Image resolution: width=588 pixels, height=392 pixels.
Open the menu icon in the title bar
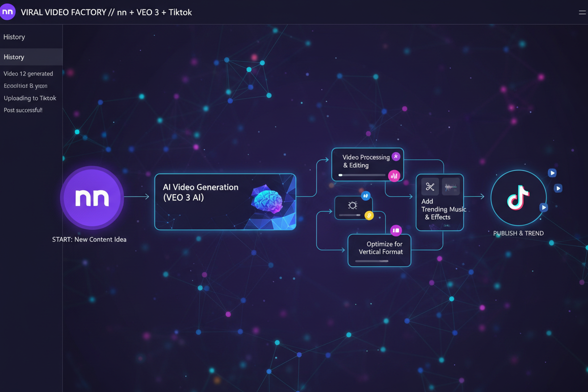pos(583,13)
